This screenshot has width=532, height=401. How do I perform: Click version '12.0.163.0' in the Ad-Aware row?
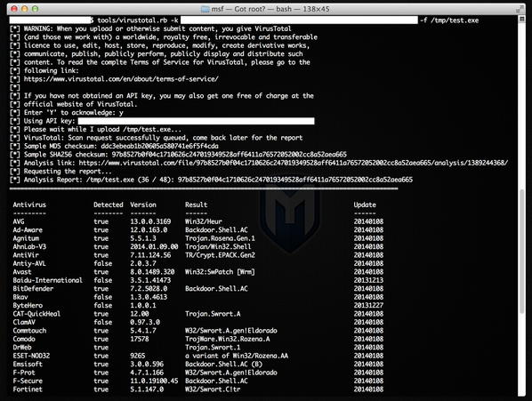(149, 229)
